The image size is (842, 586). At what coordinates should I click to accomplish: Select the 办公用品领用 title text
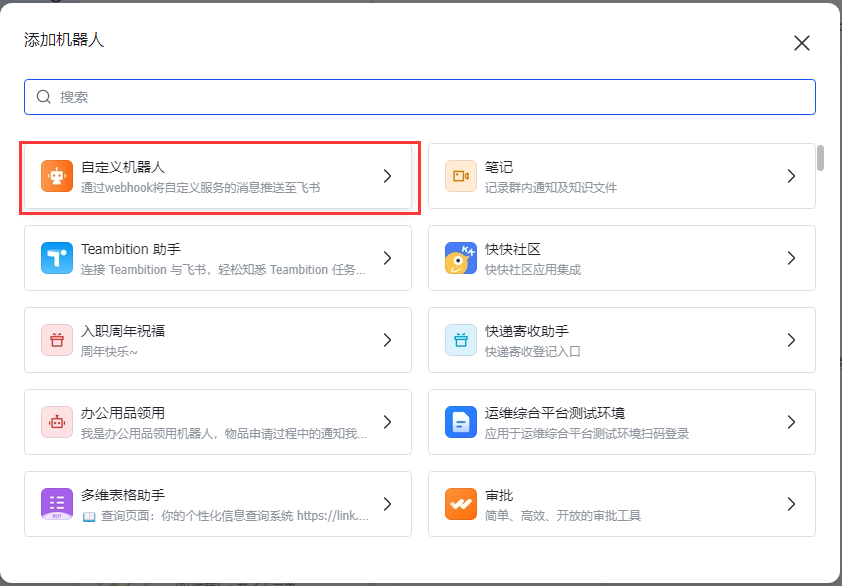coord(122,413)
